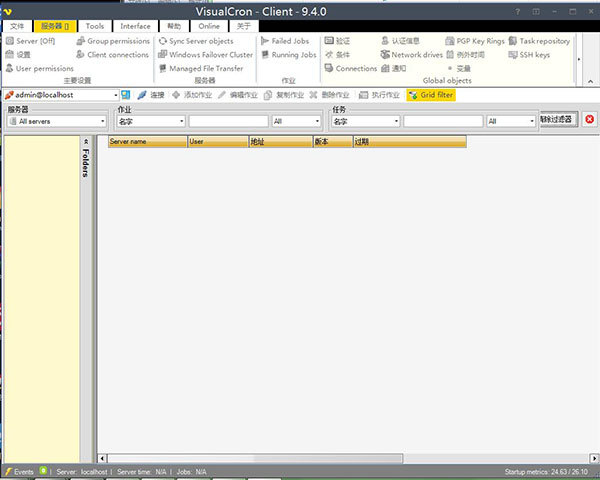
Task: Expand ribbon overflow arrow at right edge
Action: point(579,59)
